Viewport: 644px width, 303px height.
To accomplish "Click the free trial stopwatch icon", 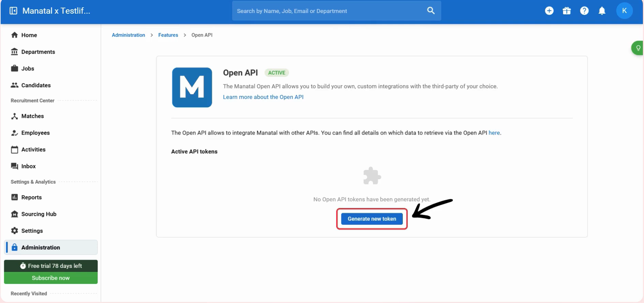I will pyautogui.click(x=23, y=266).
